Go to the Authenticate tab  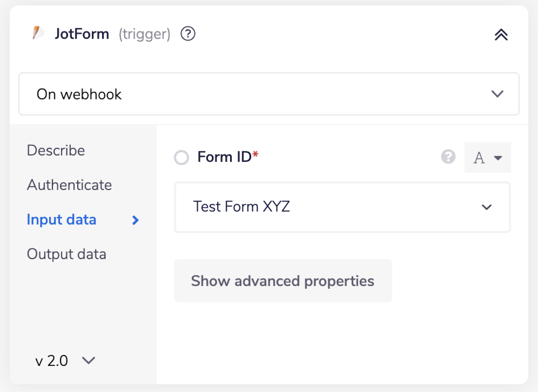[x=69, y=185]
